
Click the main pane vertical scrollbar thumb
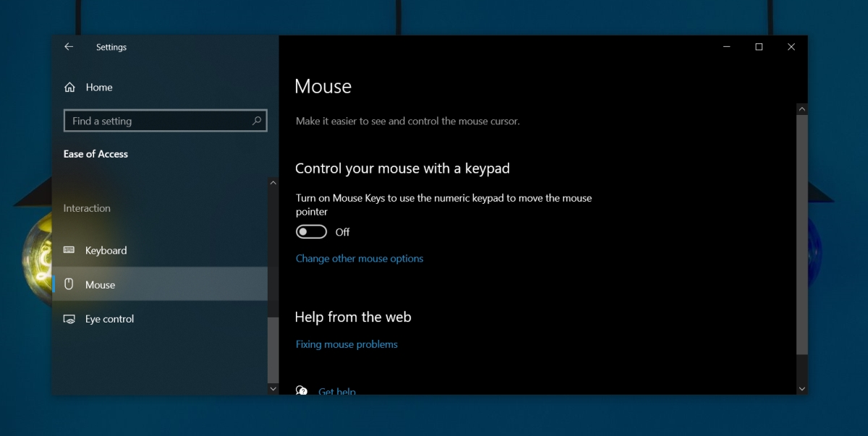click(x=801, y=234)
